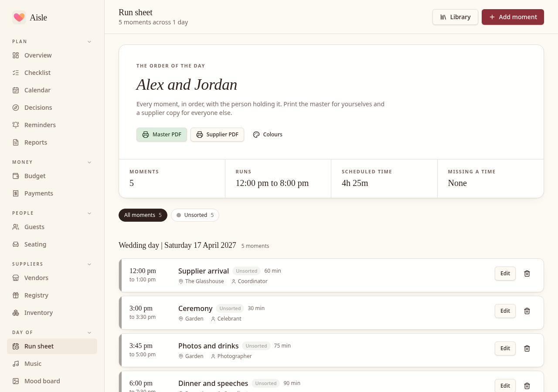Delete the Supplier arrival moment
This screenshot has width=558, height=392.
527,274
